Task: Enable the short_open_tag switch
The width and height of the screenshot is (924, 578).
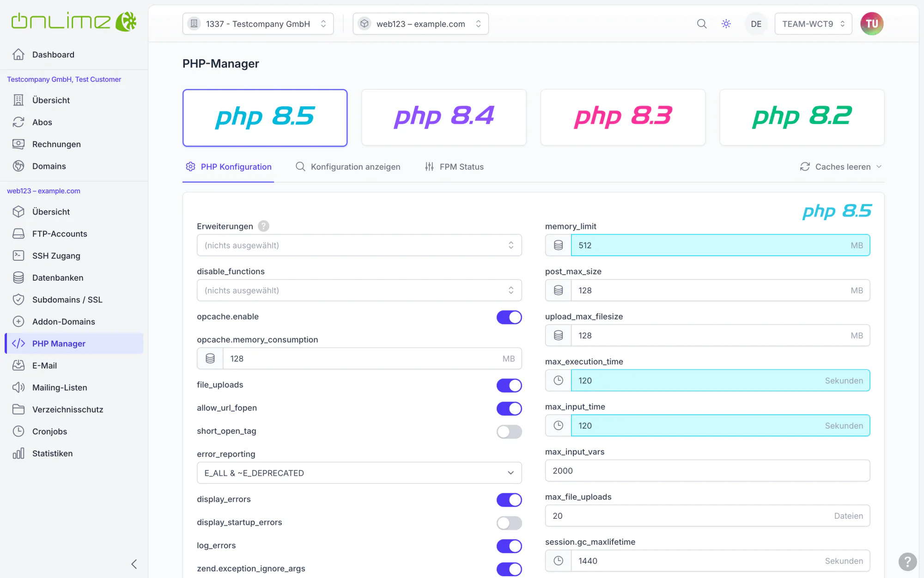Action: [509, 431]
